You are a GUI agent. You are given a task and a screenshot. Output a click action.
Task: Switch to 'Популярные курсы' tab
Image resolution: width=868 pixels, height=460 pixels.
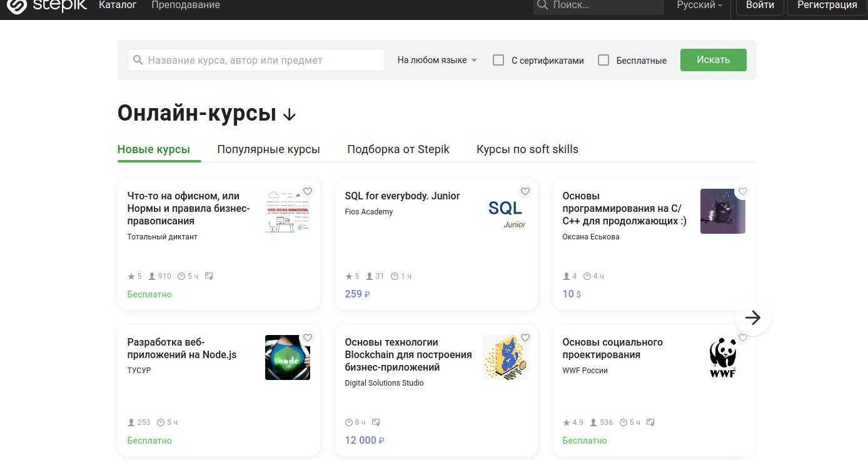(x=268, y=149)
